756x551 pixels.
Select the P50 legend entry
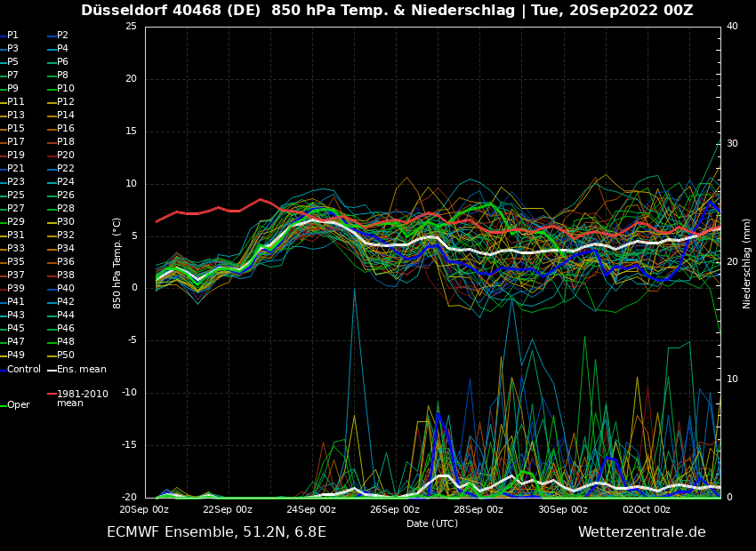coord(65,355)
